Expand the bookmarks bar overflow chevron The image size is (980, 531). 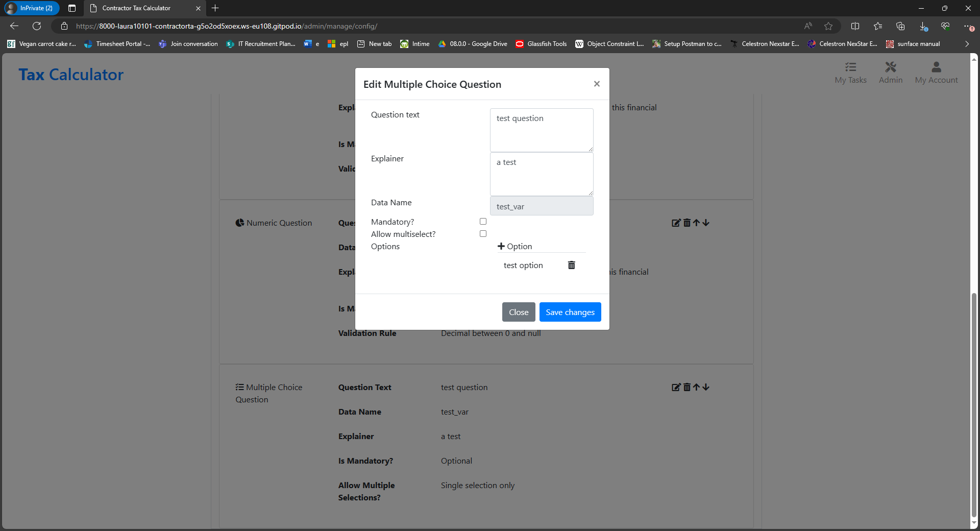point(967,44)
